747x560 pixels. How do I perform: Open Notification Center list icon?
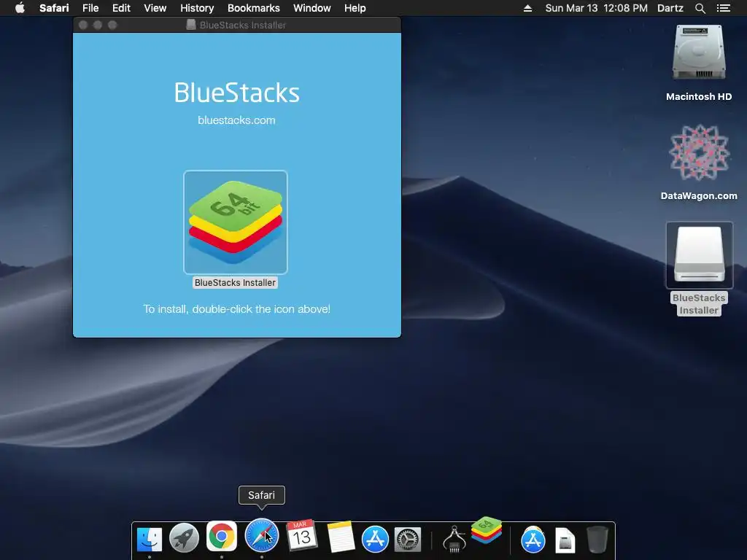pos(723,8)
